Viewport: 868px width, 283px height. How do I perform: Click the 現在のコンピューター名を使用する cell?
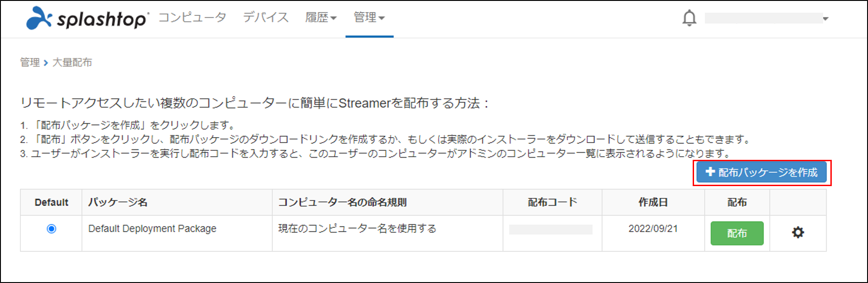[x=357, y=229]
